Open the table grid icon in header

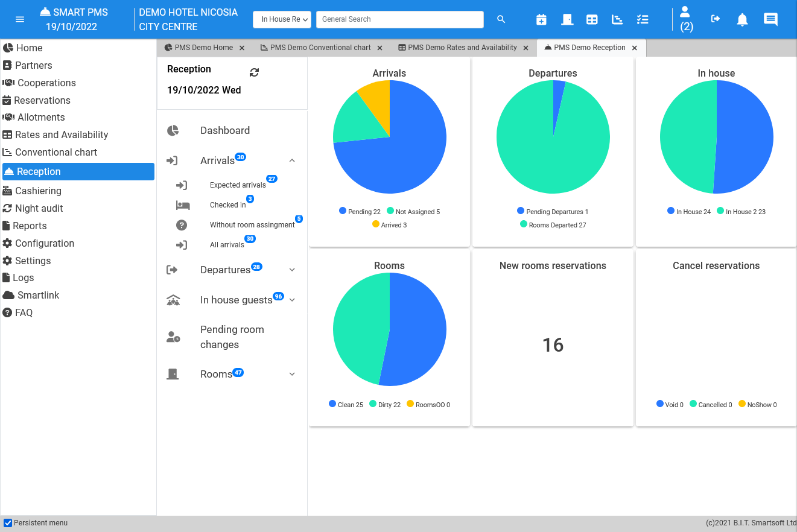(x=592, y=19)
